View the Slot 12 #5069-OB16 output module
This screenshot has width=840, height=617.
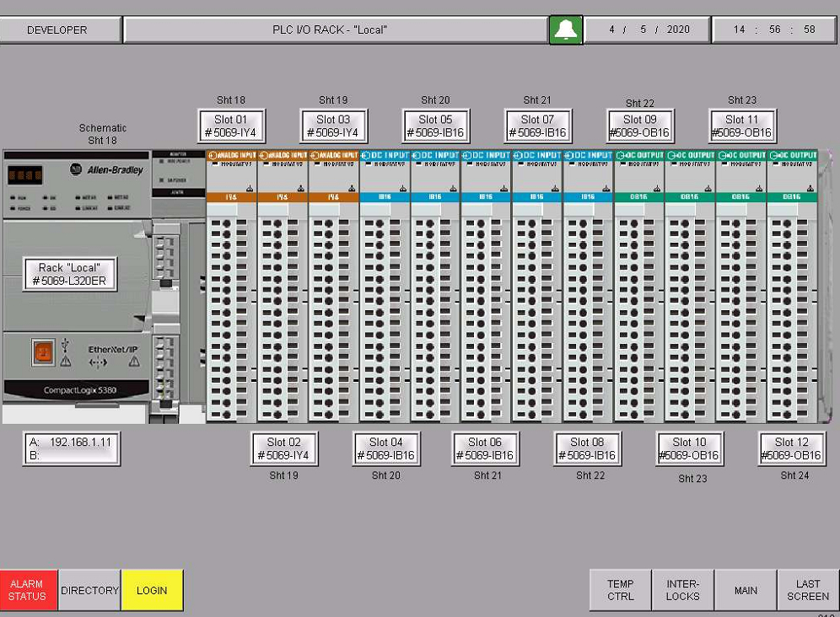pyautogui.click(x=792, y=448)
